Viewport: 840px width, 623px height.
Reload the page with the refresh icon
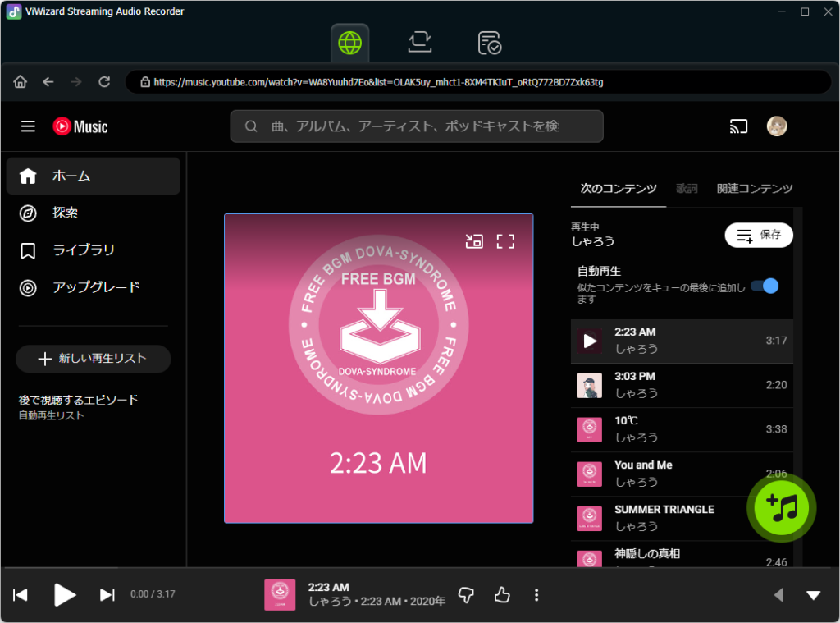coord(104,82)
